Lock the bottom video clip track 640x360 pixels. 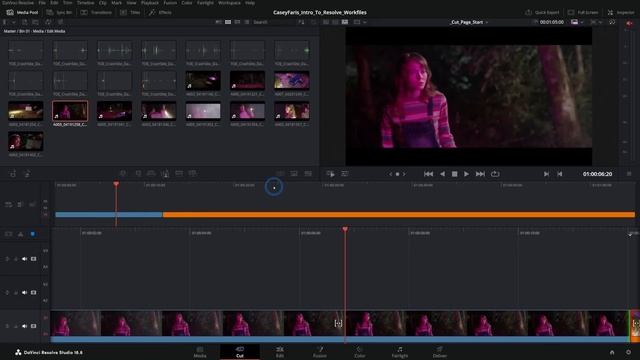point(7,326)
